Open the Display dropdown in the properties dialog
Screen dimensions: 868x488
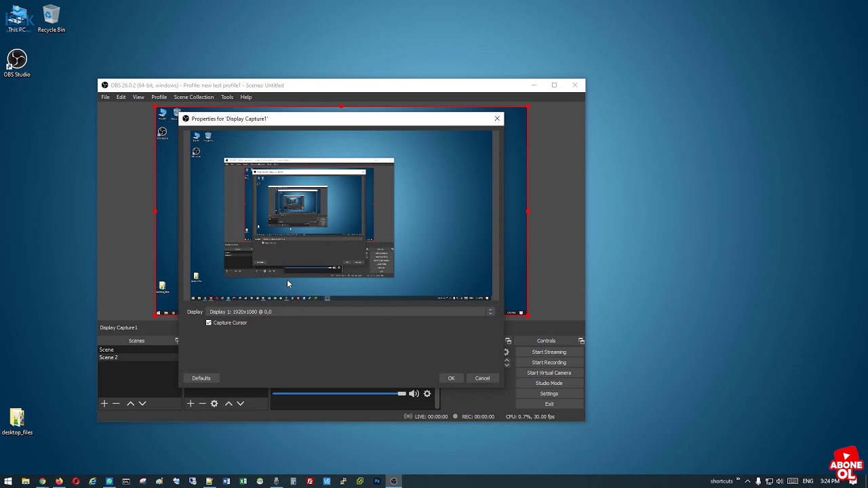click(351, 312)
